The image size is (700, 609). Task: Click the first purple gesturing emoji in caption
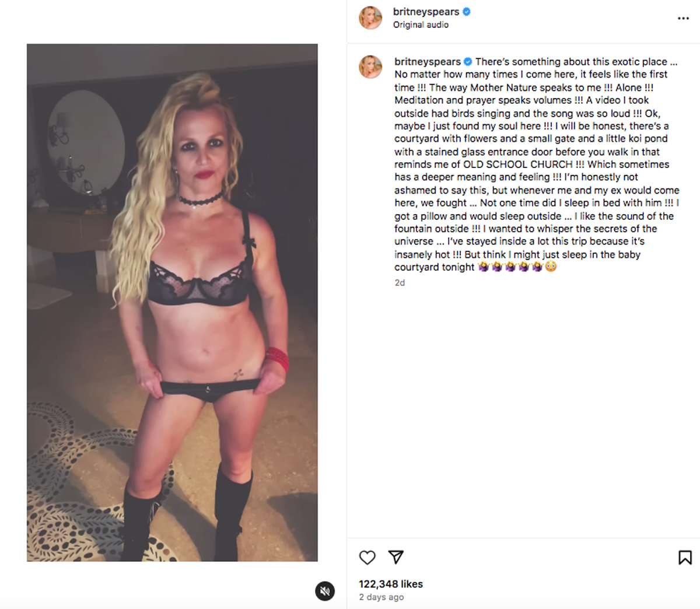coord(484,267)
